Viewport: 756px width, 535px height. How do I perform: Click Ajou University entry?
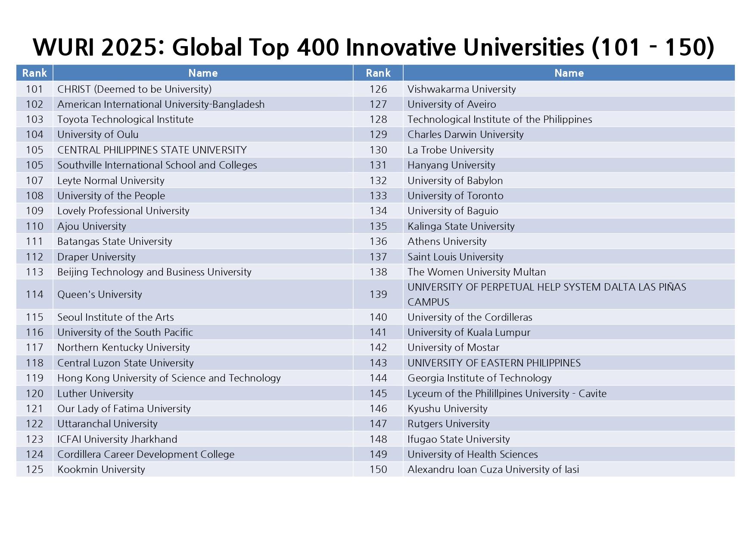(92, 226)
